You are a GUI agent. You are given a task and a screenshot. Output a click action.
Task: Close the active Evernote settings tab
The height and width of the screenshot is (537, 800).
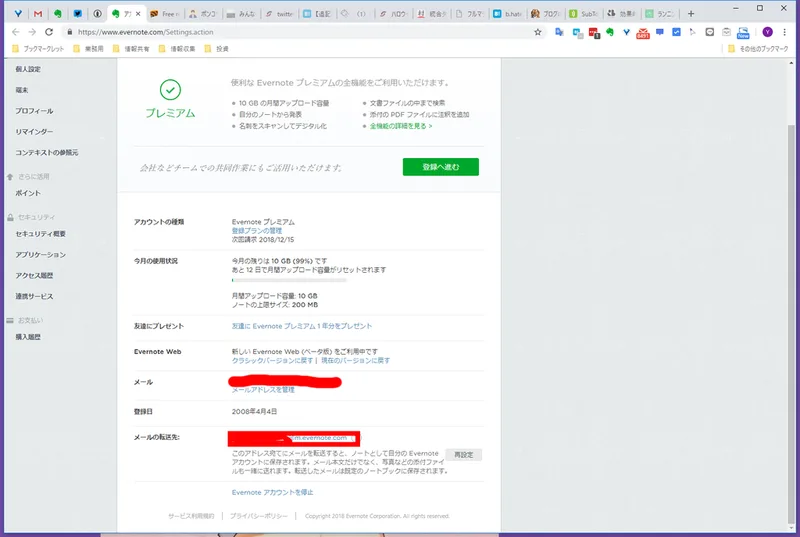(138, 14)
